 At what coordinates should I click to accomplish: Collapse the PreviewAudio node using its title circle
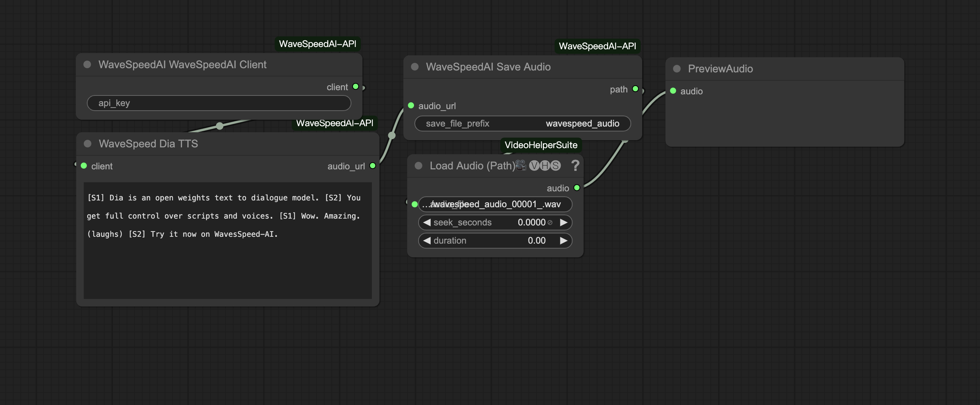coord(677,69)
